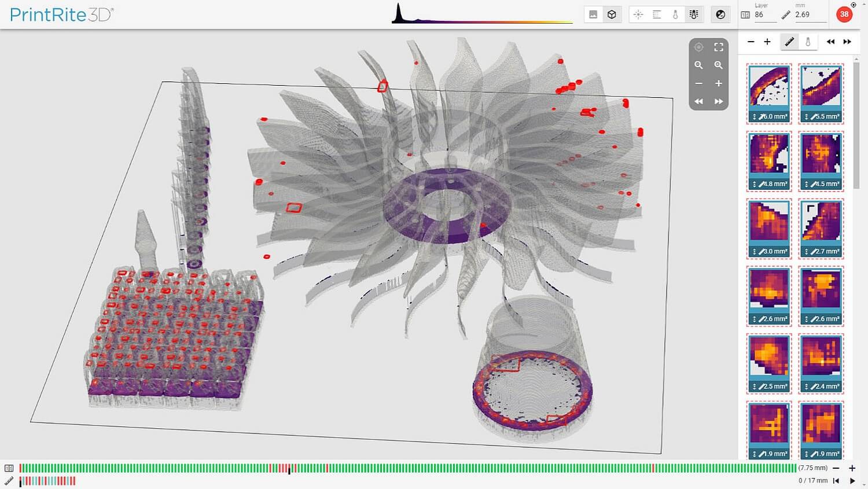Click the plain thermometer icon in top toolbar

coord(675,14)
